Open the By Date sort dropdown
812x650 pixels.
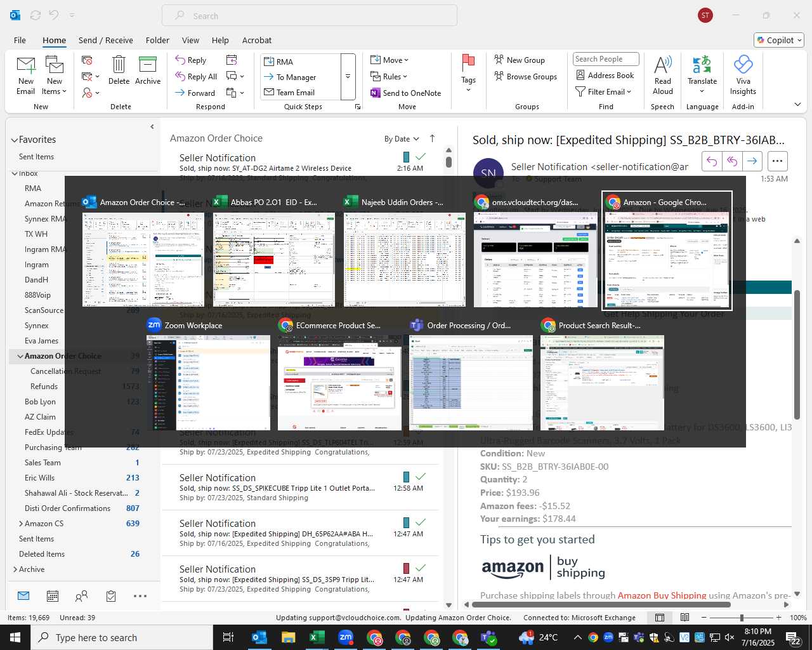pyautogui.click(x=402, y=139)
